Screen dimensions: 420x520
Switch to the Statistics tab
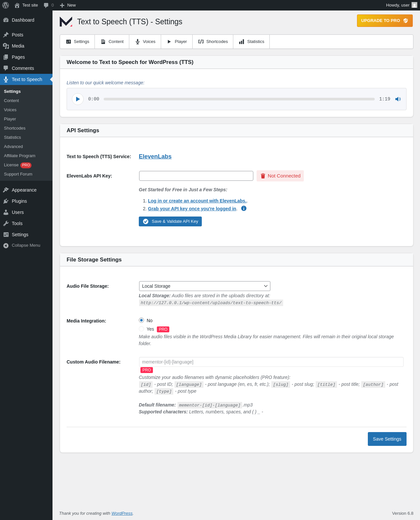point(251,42)
